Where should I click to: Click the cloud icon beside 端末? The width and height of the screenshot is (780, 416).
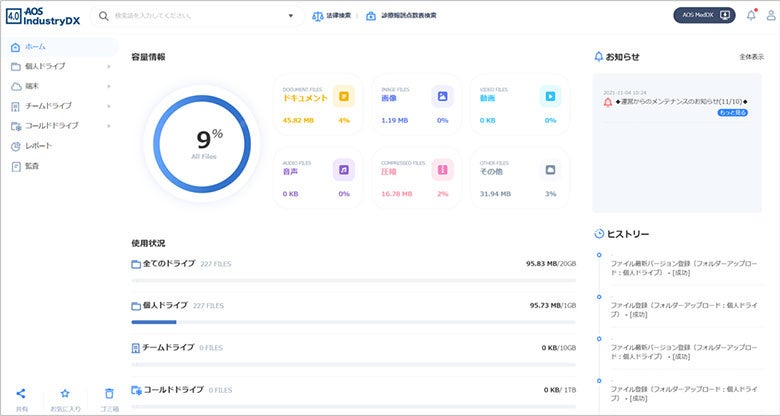(x=16, y=87)
